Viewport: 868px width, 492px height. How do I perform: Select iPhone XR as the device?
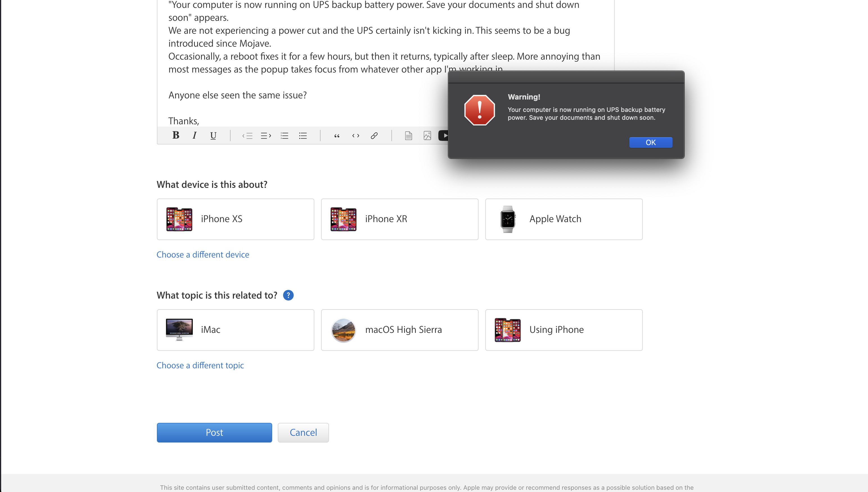pyautogui.click(x=399, y=219)
